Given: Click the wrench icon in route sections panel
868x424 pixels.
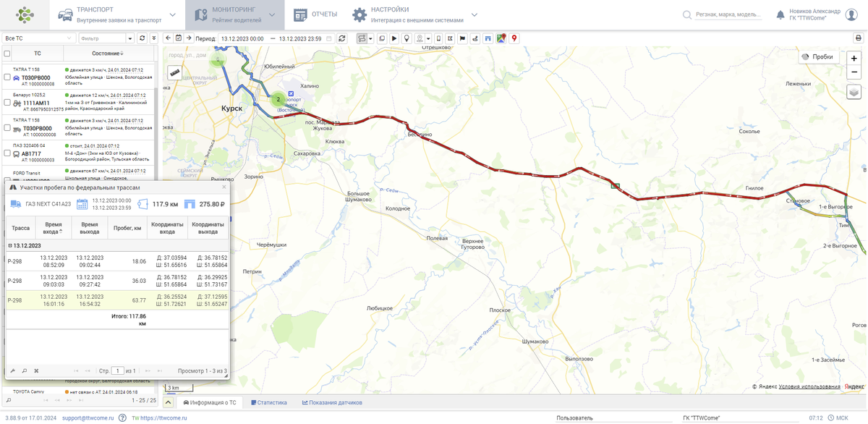Looking at the screenshot, I should coord(12,370).
